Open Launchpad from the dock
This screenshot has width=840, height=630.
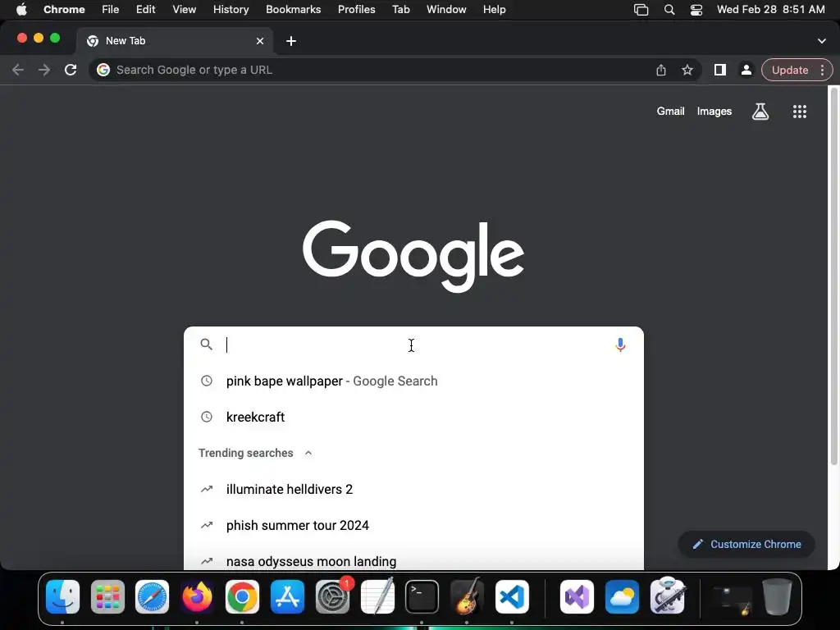point(107,597)
